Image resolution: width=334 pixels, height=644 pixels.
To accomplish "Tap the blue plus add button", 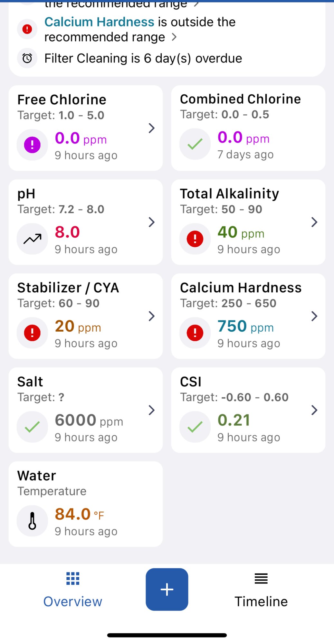I will [167, 589].
